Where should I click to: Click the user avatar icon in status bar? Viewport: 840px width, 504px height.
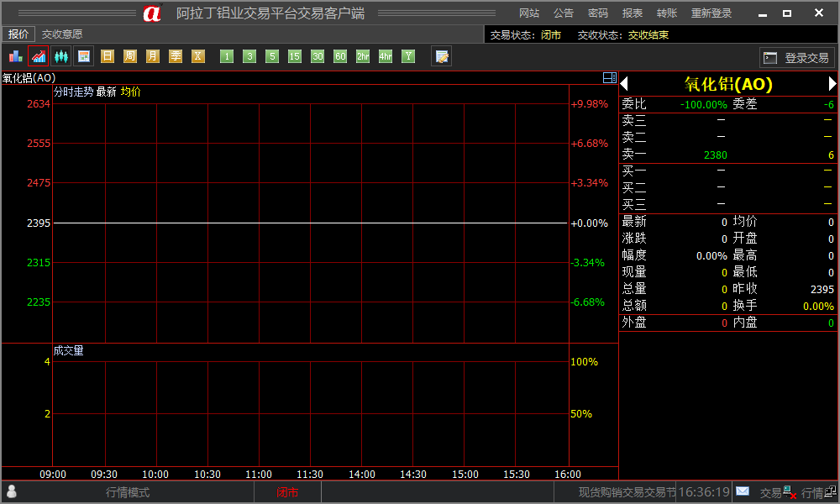[11, 491]
